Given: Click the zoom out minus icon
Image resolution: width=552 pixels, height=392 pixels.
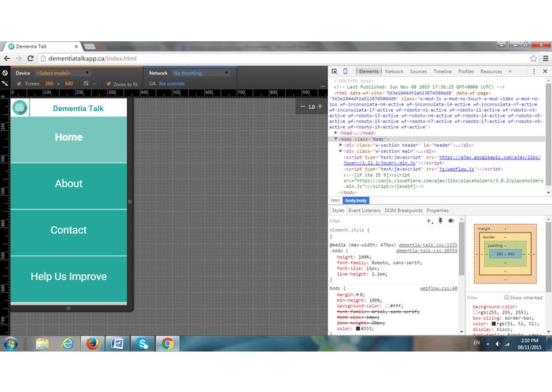Looking at the screenshot, I should [x=303, y=106].
